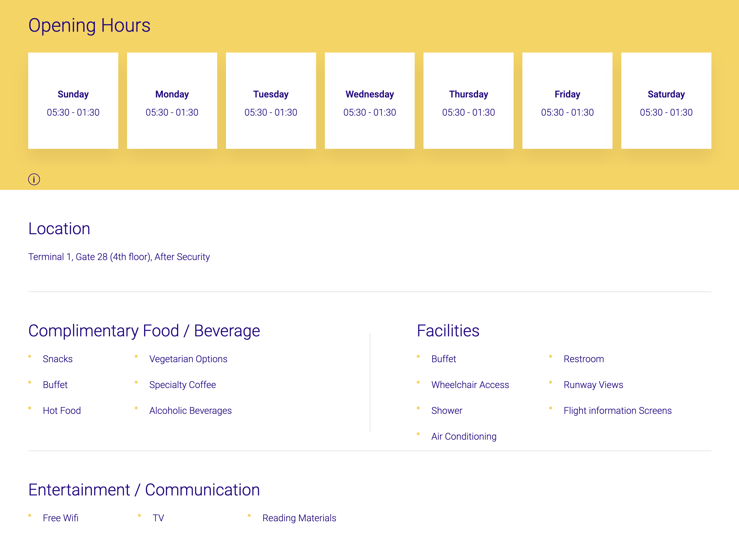Viewport: 739px width, 560px height.
Task: Click Buffet under Complimentary Food / Beverage
Action: pyautogui.click(x=55, y=384)
